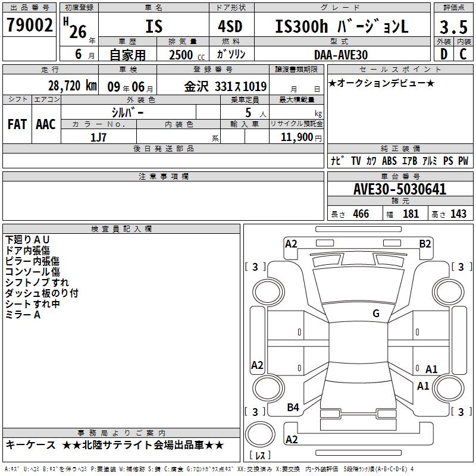Click the シルバー exterior color field

click(x=127, y=112)
